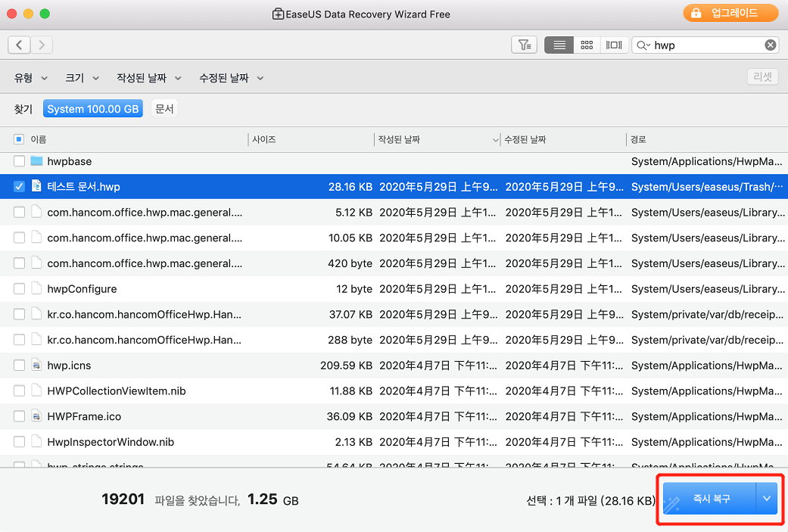Viewport: 788px width, 532px height.
Task: Select the HWPFrame.ico file name
Action: point(84,416)
